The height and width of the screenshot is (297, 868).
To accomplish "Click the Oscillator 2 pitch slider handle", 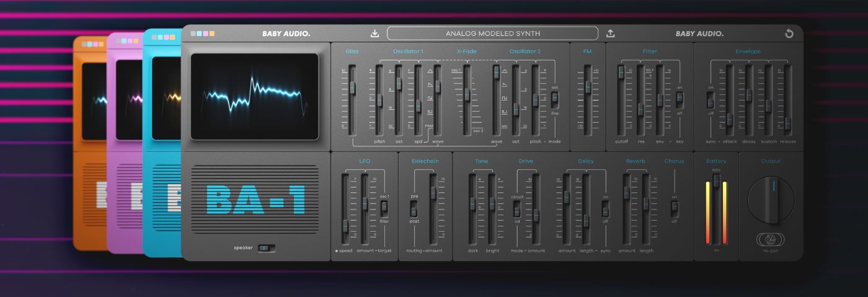I will point(535,99).
